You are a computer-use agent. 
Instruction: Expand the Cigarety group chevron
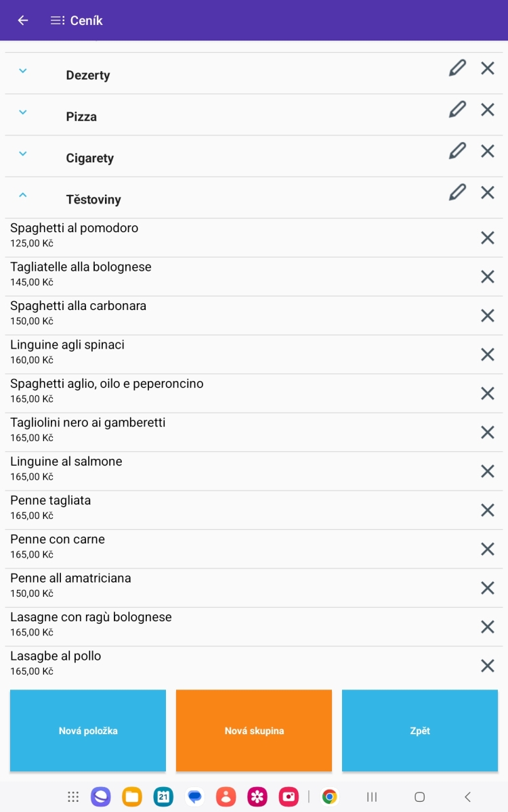tap(22, 154)
